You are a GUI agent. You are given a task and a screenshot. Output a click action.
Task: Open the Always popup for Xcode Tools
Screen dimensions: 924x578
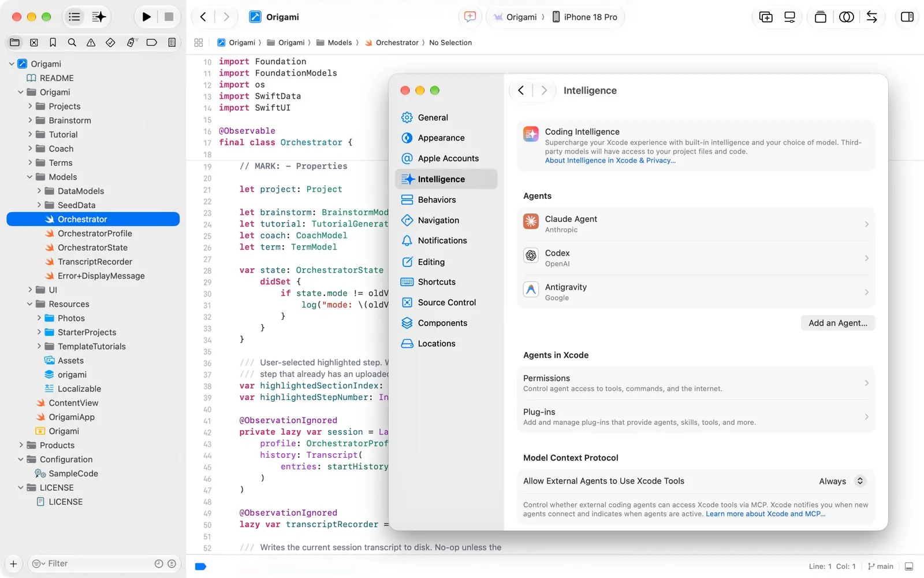coord(842,481)
